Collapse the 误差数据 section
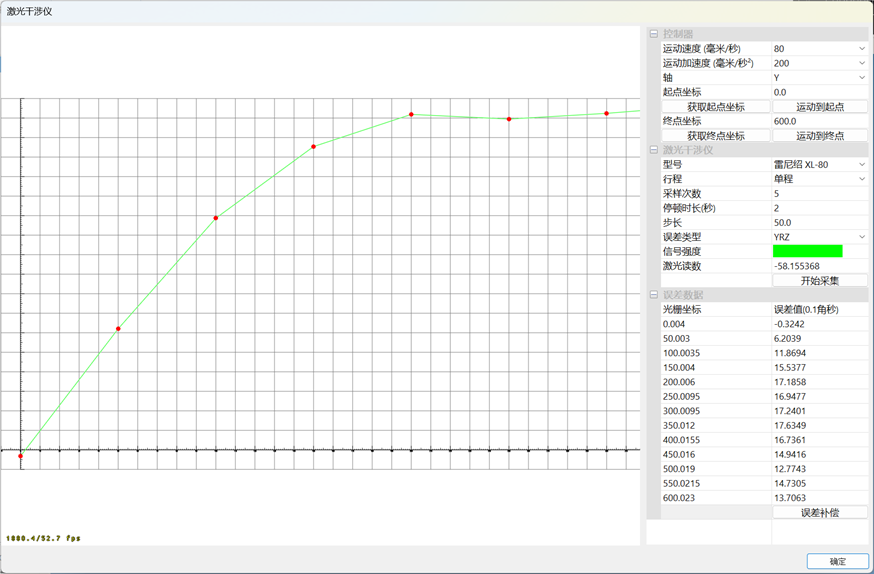The image size is (874, 574). click(654, 295)
